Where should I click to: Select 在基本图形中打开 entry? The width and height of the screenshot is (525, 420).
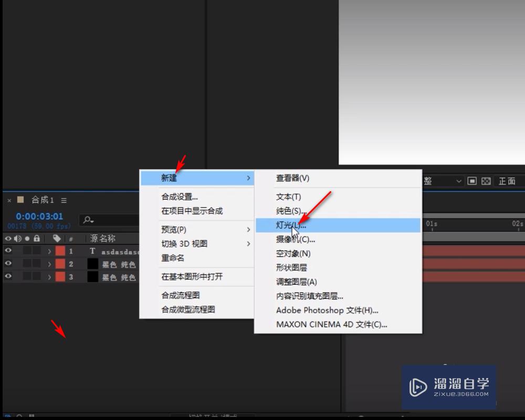(192, 277)
